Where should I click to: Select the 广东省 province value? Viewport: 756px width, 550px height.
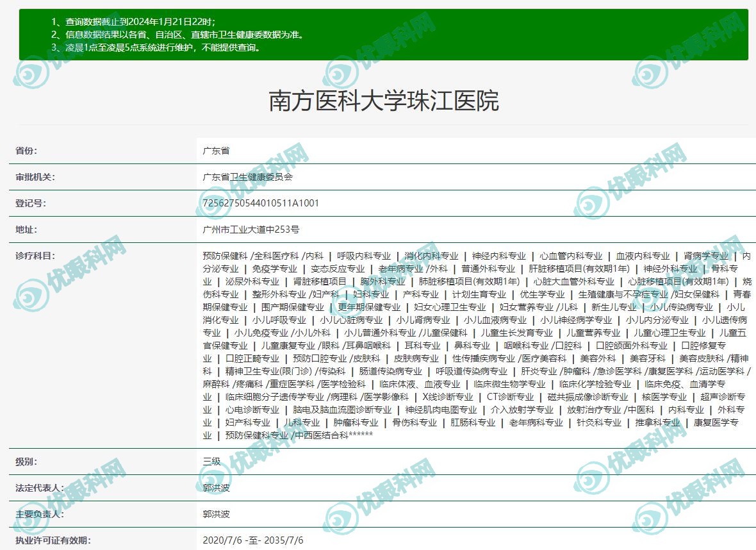216,151
